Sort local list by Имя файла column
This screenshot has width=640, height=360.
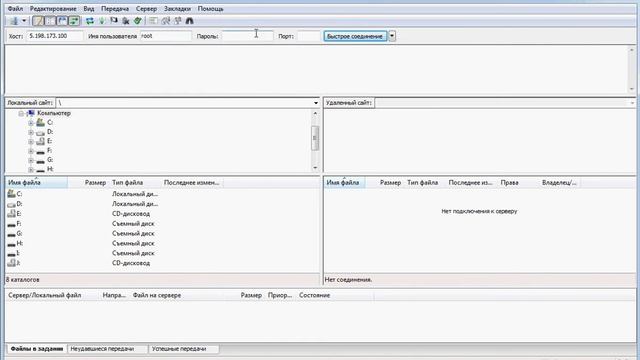[x=36, y=182]
